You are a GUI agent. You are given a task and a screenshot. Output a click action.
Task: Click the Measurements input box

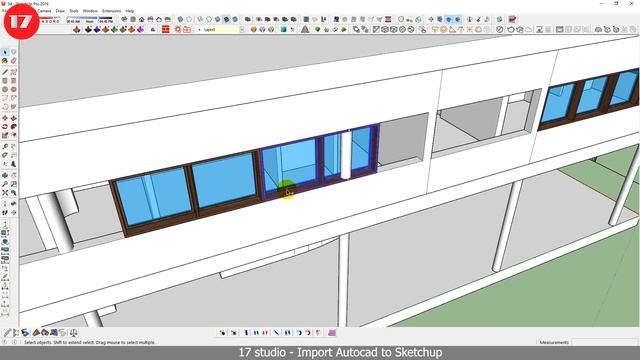coord(604,342)
